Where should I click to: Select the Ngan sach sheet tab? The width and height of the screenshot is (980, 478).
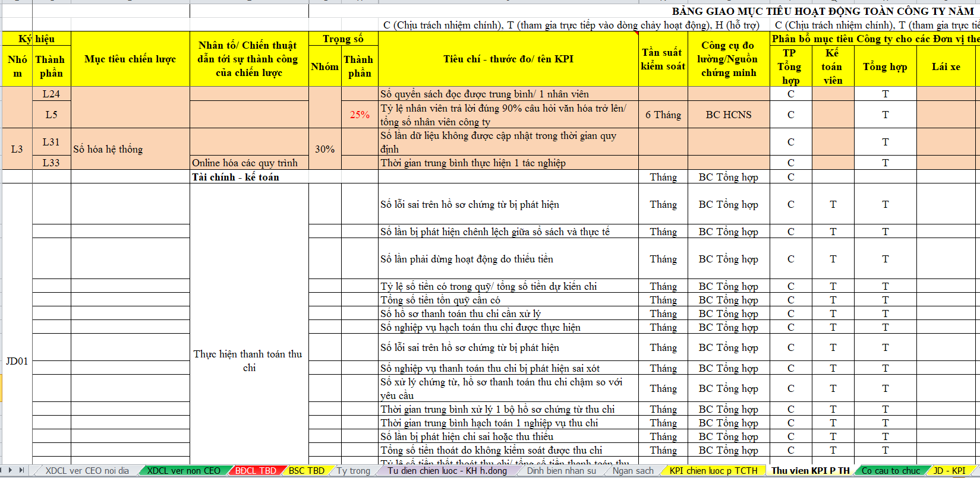[x=633, y=471]
